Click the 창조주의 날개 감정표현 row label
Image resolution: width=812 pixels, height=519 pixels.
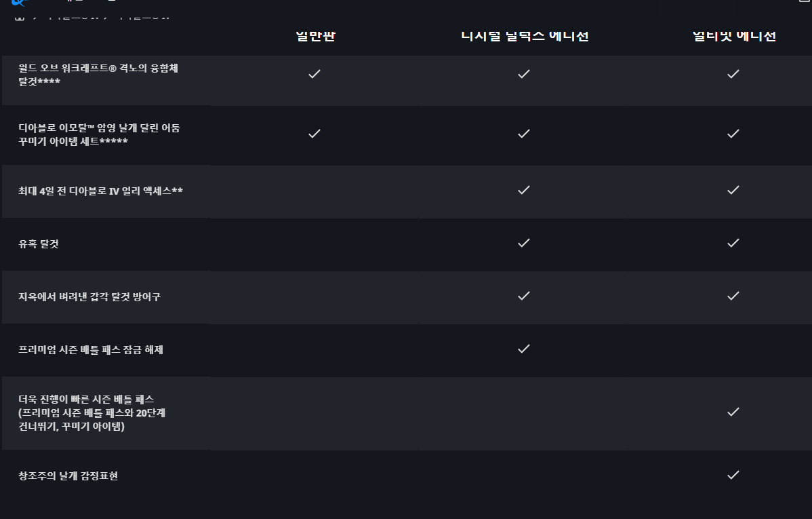pos(68,476)
